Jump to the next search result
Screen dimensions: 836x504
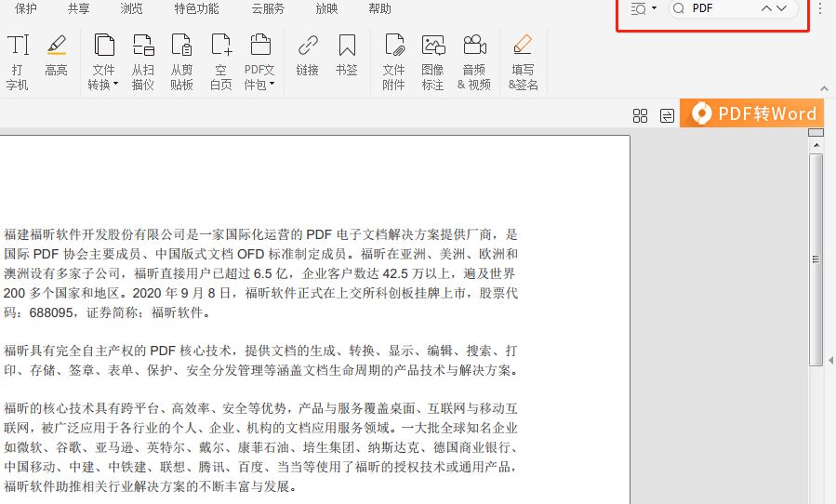[781, 8]
